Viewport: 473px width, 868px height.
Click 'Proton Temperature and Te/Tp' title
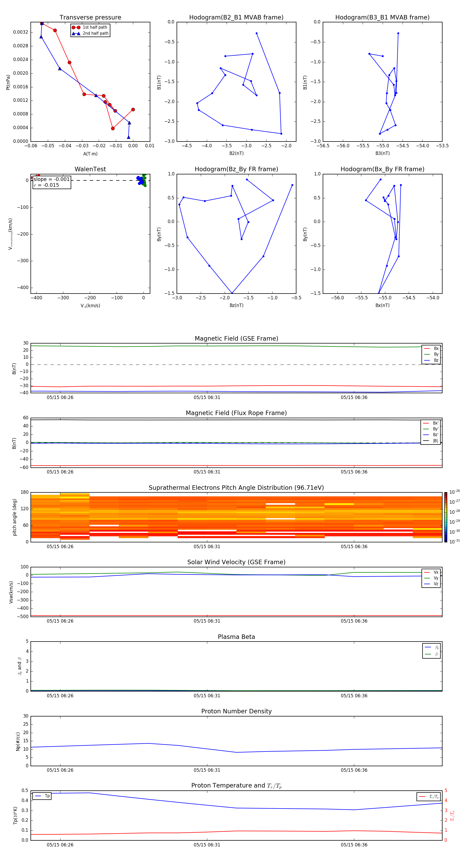pyautogui.click(x=236, y=786)
